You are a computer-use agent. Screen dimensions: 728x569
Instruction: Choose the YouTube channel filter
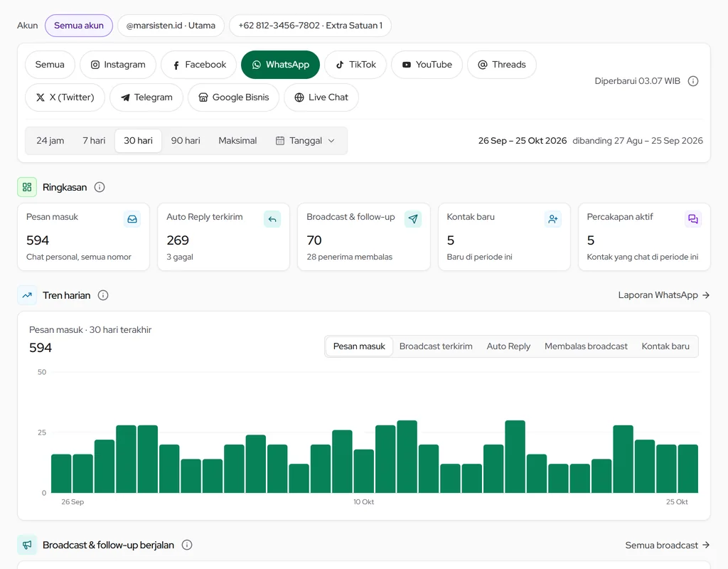[x=427, y=65]
